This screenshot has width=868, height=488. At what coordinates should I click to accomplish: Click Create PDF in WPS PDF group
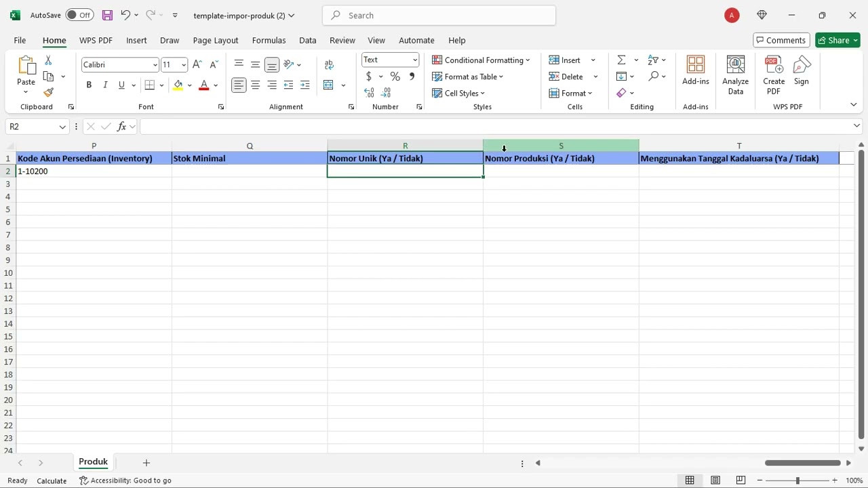point(774,75)
